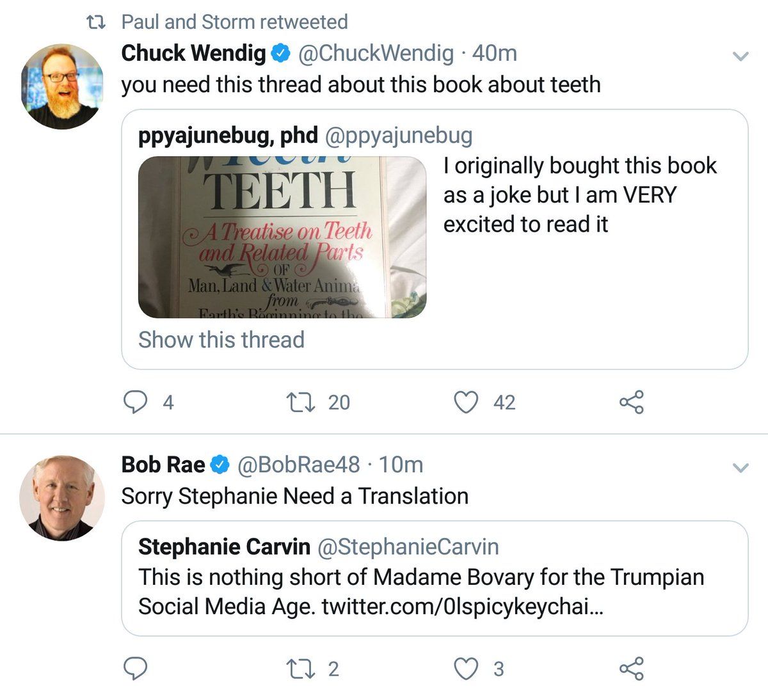Like Bob Rae's tweet
Image resolution: width=768 pixels, height=700 pixels.
[466, 669]
